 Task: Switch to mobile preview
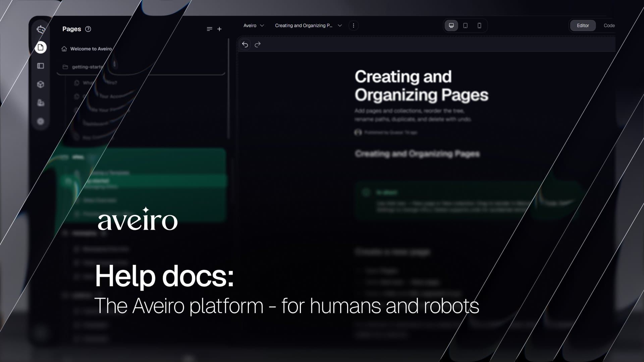479,25
